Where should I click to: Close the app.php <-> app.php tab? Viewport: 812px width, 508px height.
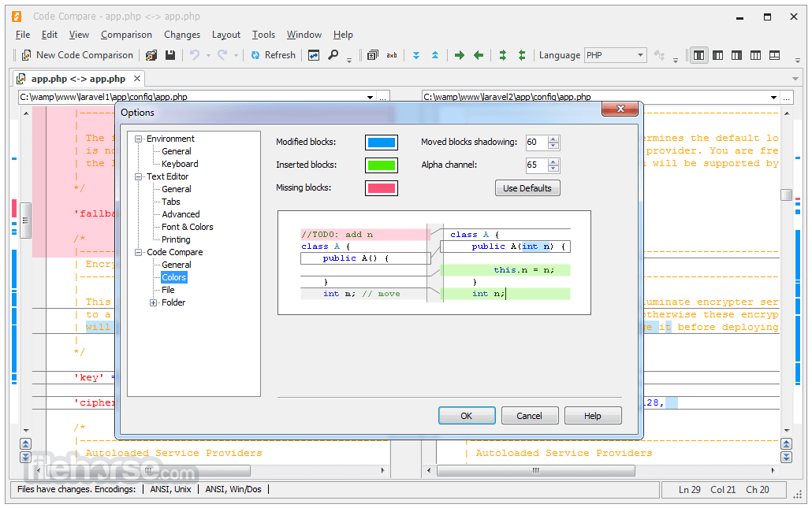[136, 79]
